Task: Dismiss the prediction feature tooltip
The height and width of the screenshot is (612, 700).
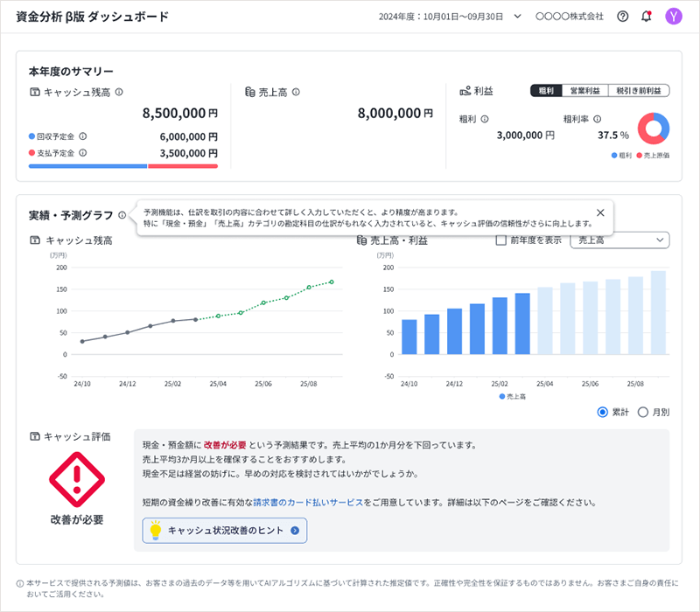Action: point(600,212)
